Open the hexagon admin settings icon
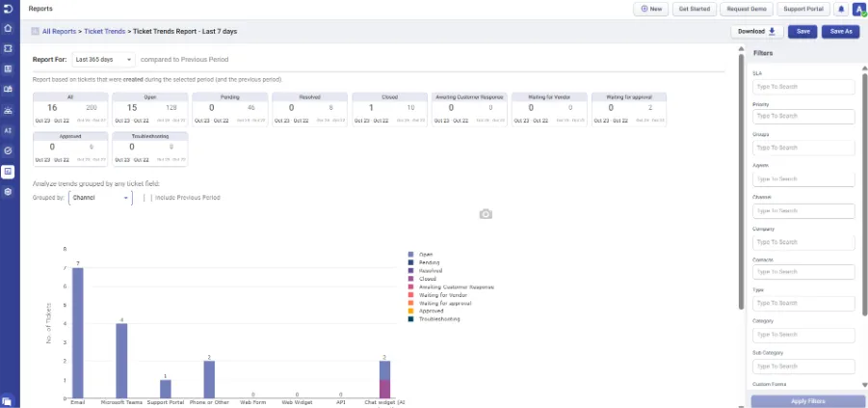This screenshot has width=868, height=408. [9, 192]
